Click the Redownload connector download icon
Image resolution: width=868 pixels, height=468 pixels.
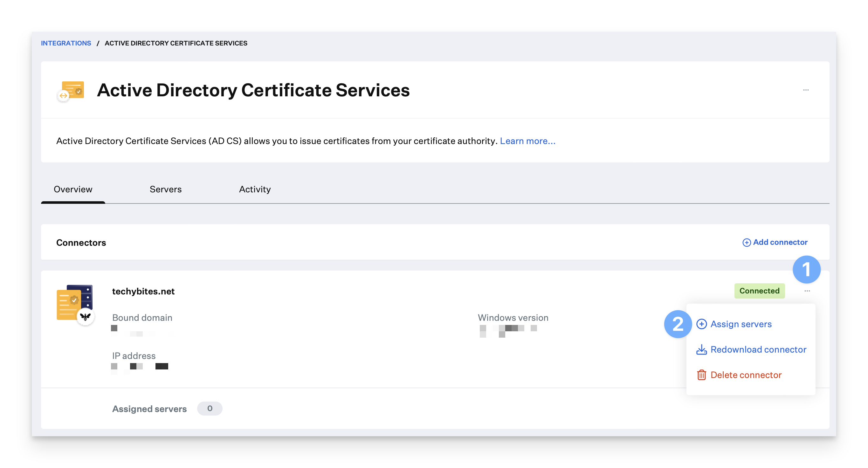[701, 350]
